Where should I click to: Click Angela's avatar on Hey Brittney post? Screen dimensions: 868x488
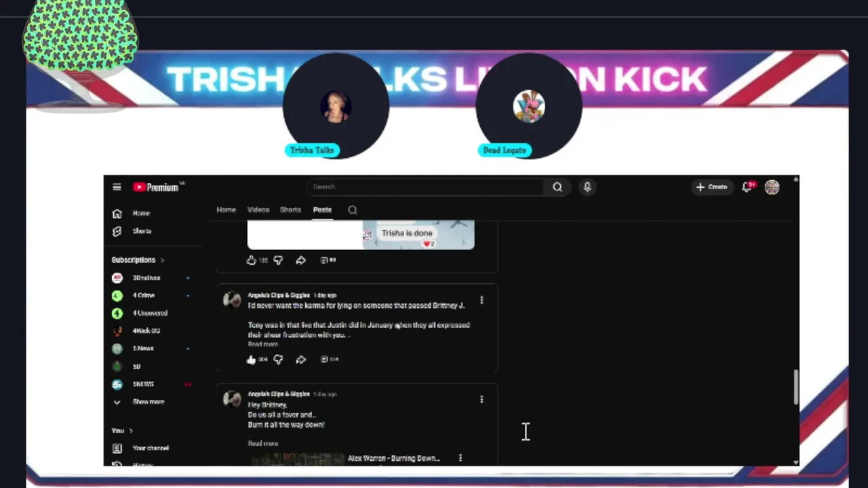pyautogui.click(x=232, y=399)
